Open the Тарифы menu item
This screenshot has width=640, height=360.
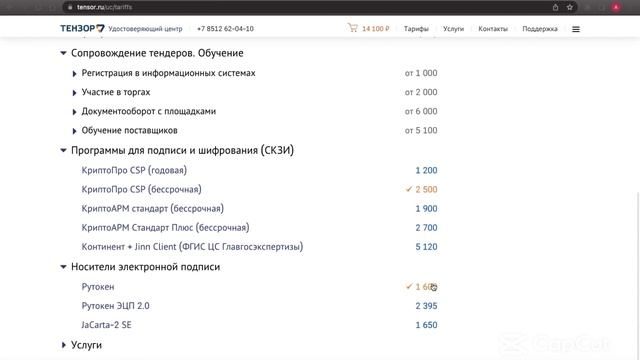click(416, 29)
